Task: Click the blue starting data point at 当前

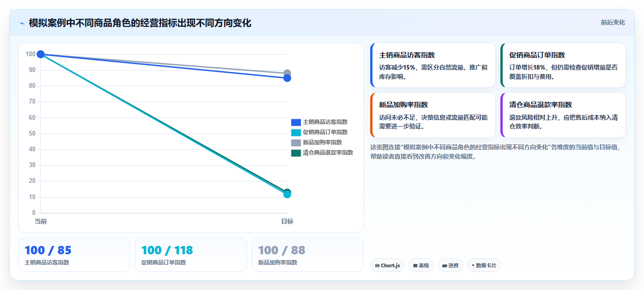Action: click(41, 54)
